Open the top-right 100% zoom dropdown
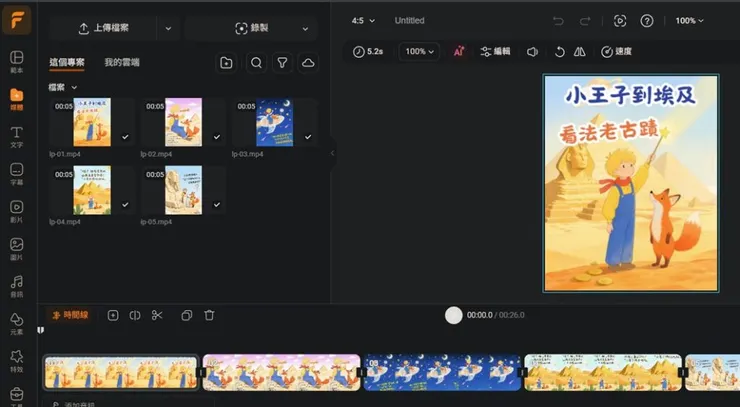740x407 pixels. [690, 21]
